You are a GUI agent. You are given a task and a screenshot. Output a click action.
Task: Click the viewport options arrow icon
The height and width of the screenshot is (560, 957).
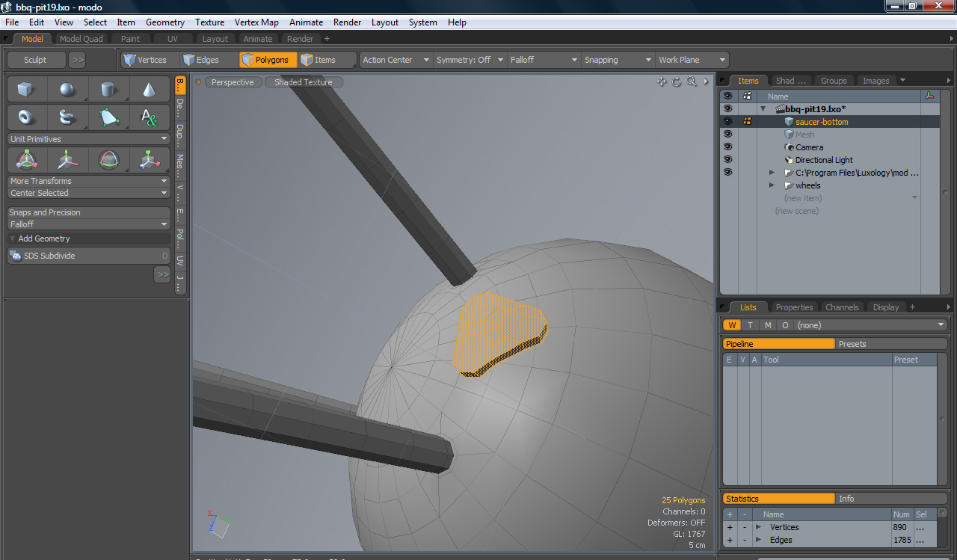click(706, 81)
